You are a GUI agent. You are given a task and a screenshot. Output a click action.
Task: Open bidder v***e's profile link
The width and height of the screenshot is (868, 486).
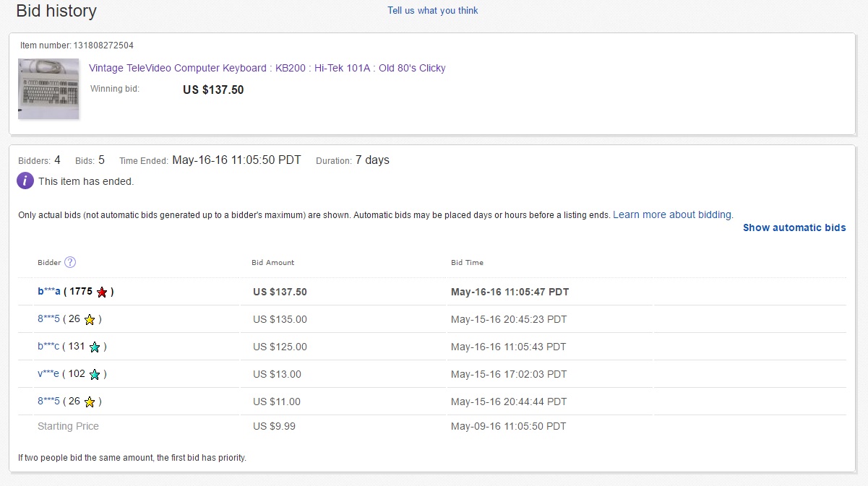click(48, 374)
